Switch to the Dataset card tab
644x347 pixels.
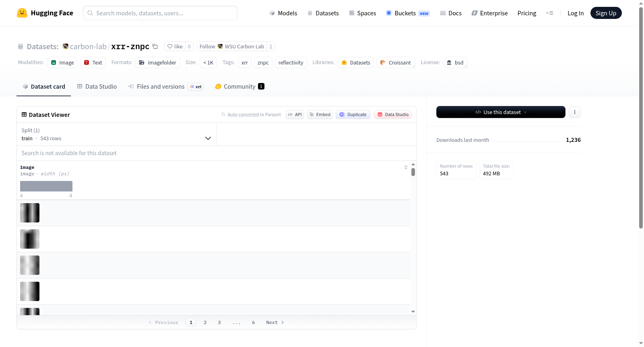tap(43, 86)
